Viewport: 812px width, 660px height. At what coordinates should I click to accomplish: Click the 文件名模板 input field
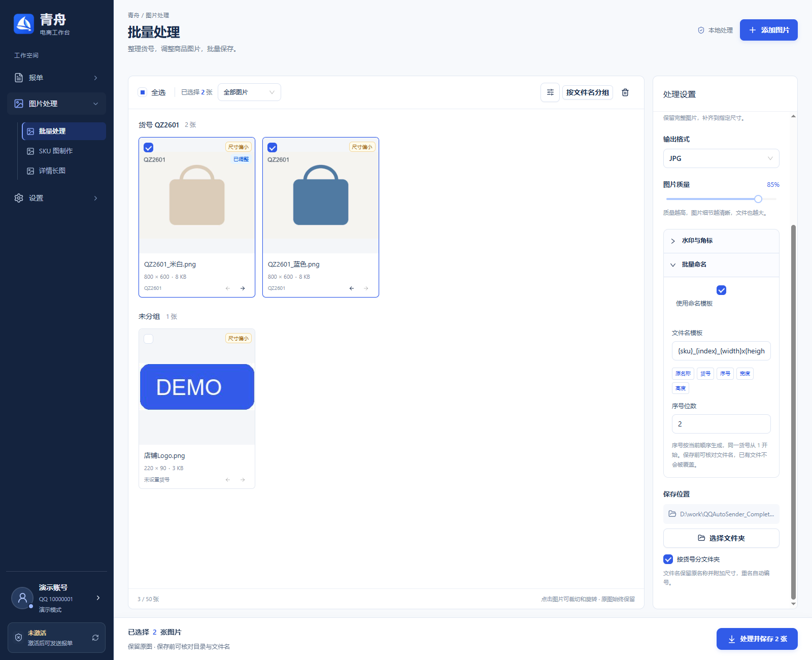(721, 351)
